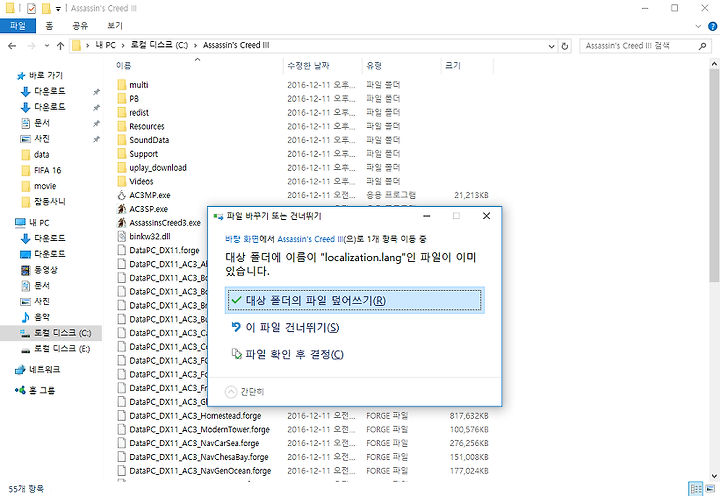Click the properties checkmark quick access icon
The width and height of the screenshot is (720, 496).
31,8
